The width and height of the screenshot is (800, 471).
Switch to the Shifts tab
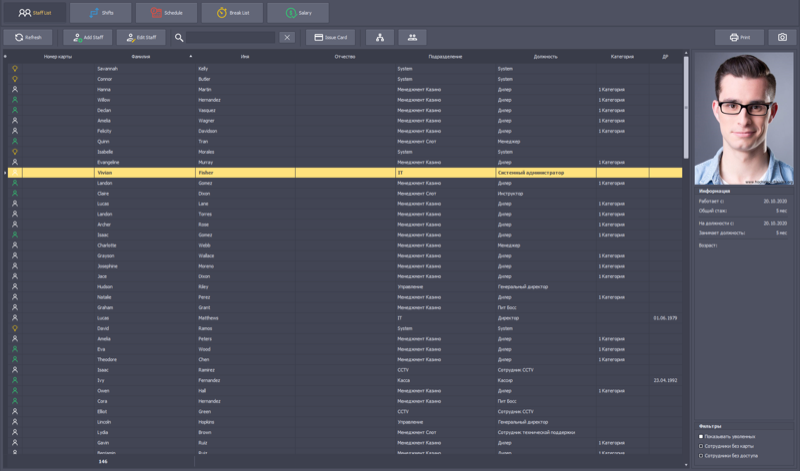100,12
